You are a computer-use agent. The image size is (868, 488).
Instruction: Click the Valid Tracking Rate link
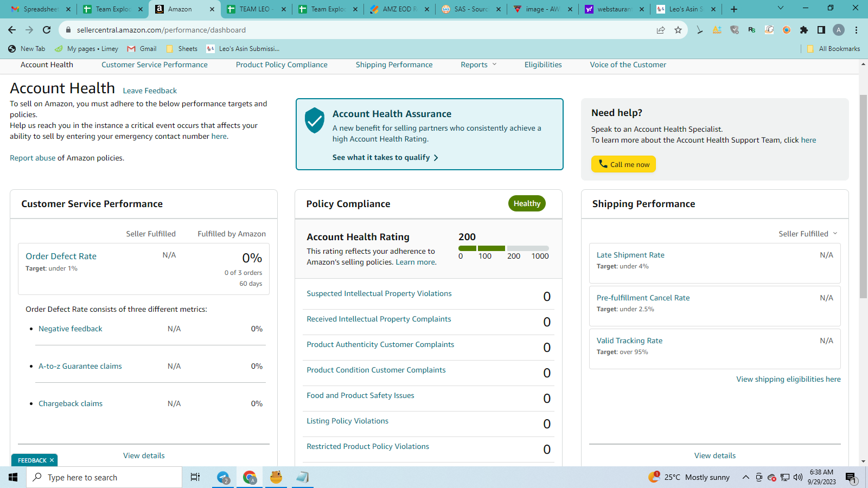tap(629, 341)
